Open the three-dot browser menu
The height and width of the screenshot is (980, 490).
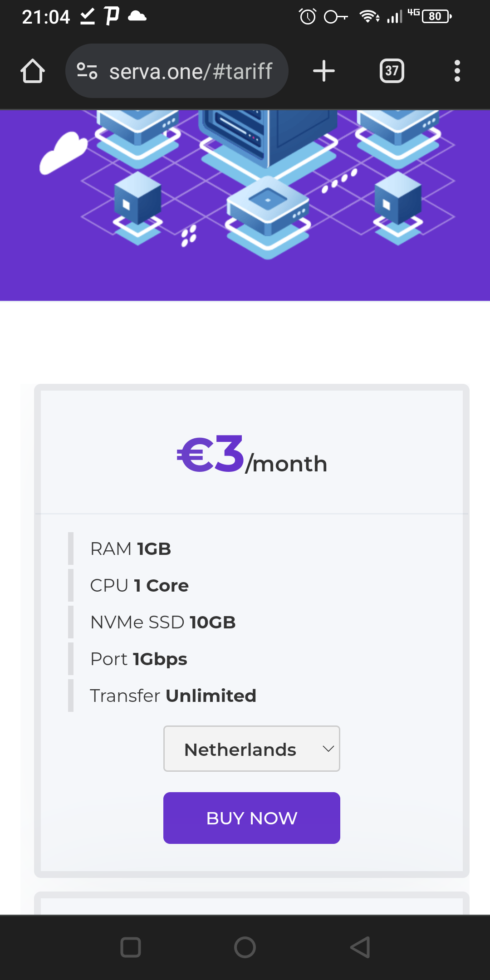457,71
